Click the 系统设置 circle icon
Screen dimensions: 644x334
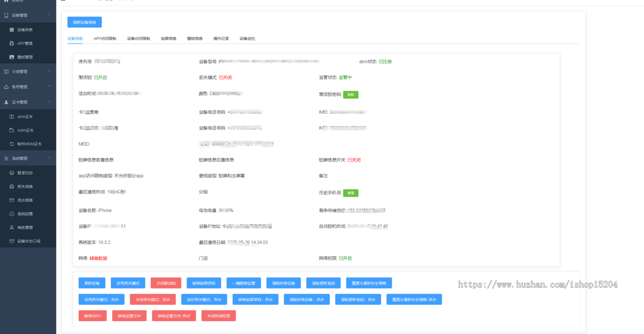[x=12, y=214]
